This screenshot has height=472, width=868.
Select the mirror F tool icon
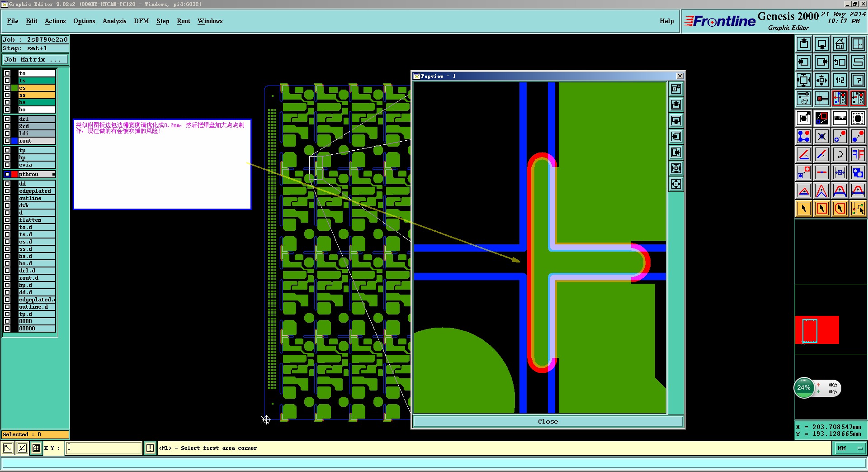[x=858, y=154]
